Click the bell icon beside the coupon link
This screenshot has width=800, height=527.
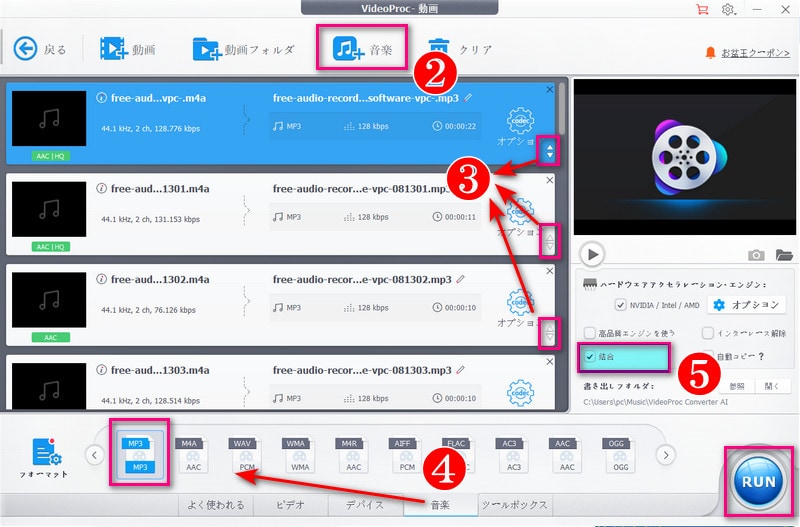710,53
